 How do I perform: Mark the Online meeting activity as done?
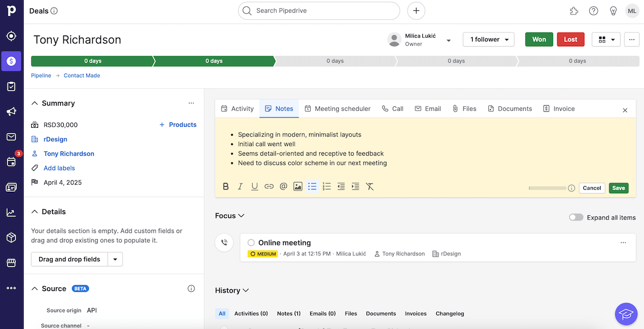point(251,242)
